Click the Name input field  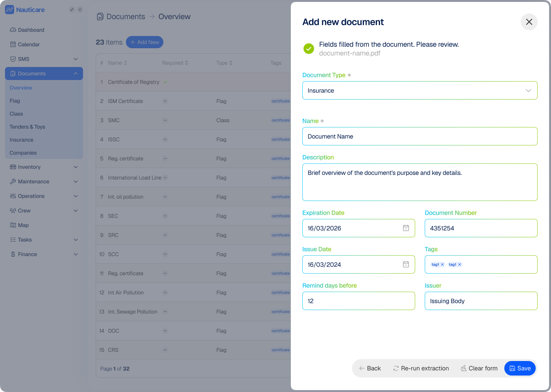[x=420, y=136]
